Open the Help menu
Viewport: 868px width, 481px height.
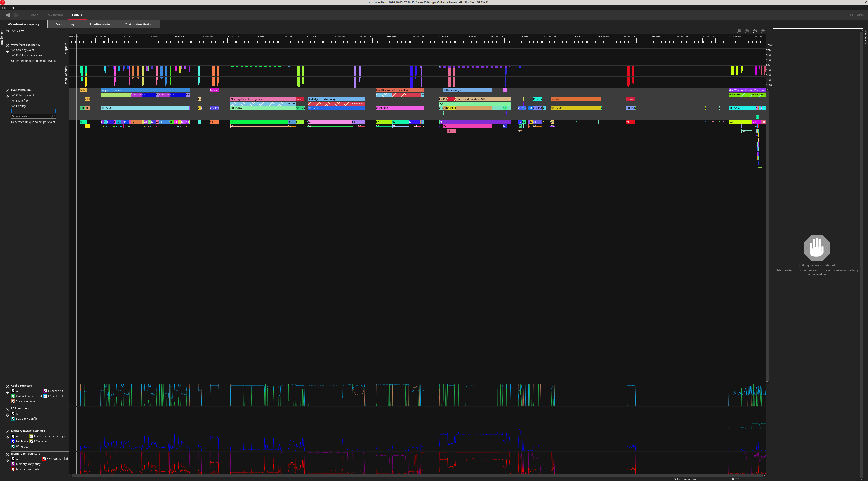point(12,8)
